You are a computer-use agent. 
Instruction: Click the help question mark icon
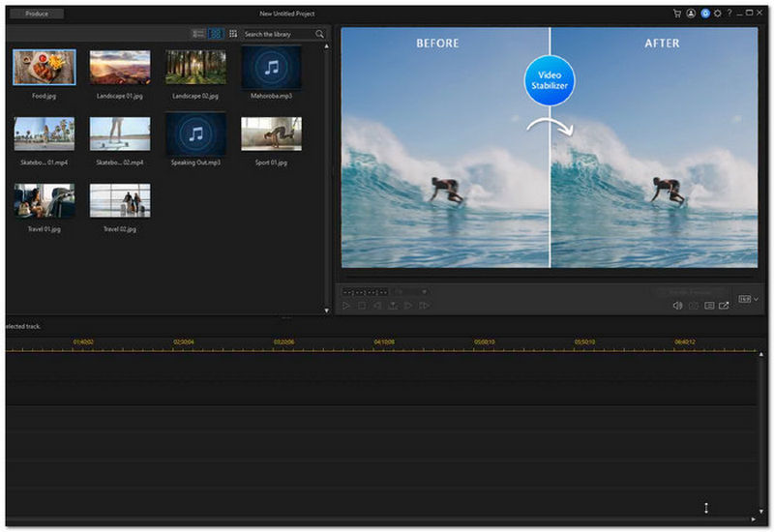[729, 14]
